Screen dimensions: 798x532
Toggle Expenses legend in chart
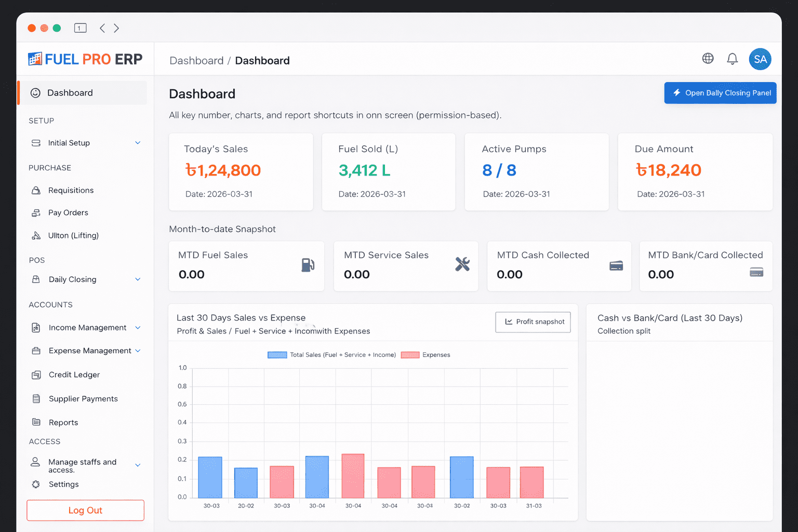[x=426, y=355]
